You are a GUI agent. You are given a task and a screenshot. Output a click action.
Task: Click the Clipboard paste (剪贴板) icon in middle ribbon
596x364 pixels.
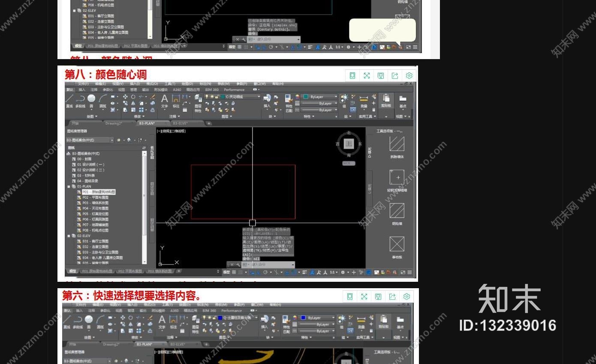click(x=386, y=100)
